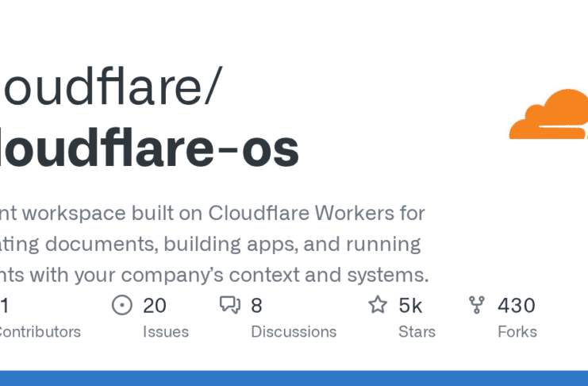588x386 pixels.
Task: Click the '20' issues count
Action: [x=155, y=305]
